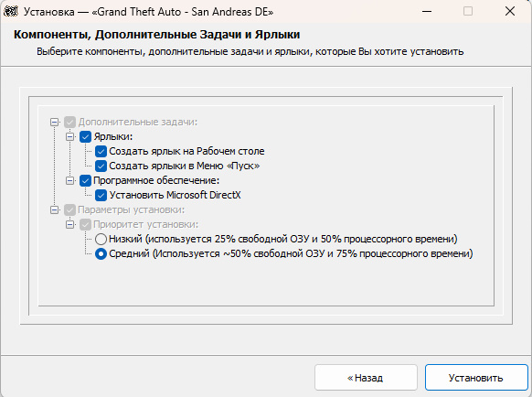Click the 'Установить' button

coord(476,378)
